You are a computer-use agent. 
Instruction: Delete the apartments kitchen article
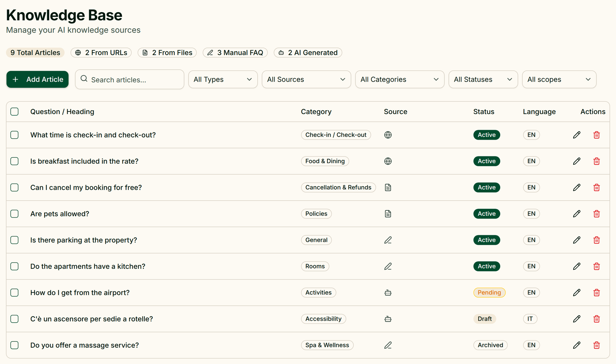[x=596, y=266]
